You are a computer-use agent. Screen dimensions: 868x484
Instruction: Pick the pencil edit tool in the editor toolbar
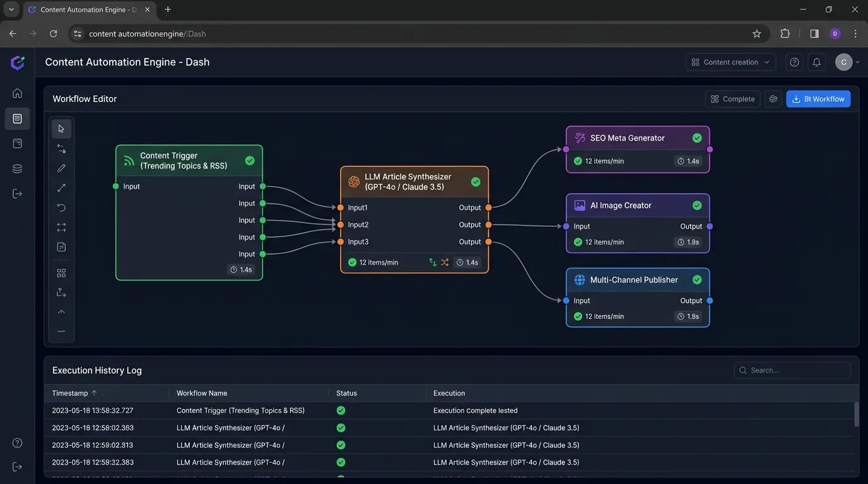[x=61, y=168]
